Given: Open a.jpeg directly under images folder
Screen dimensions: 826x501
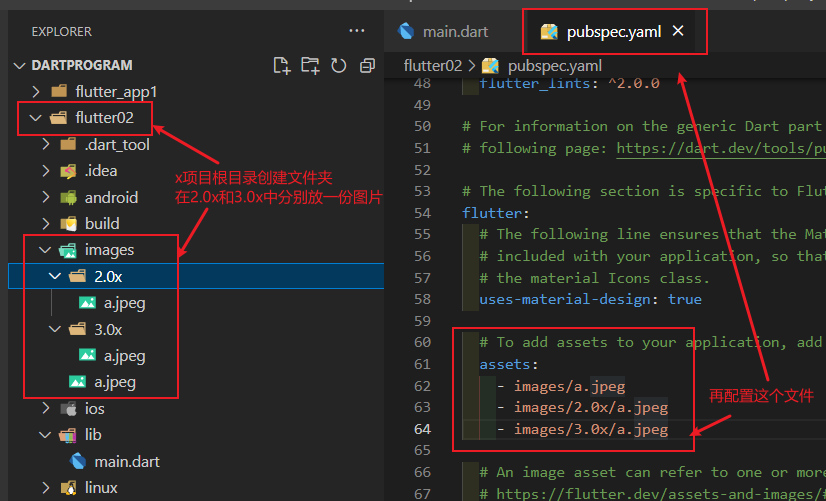Looking at the screenshot, I should [x=115, y=382].
